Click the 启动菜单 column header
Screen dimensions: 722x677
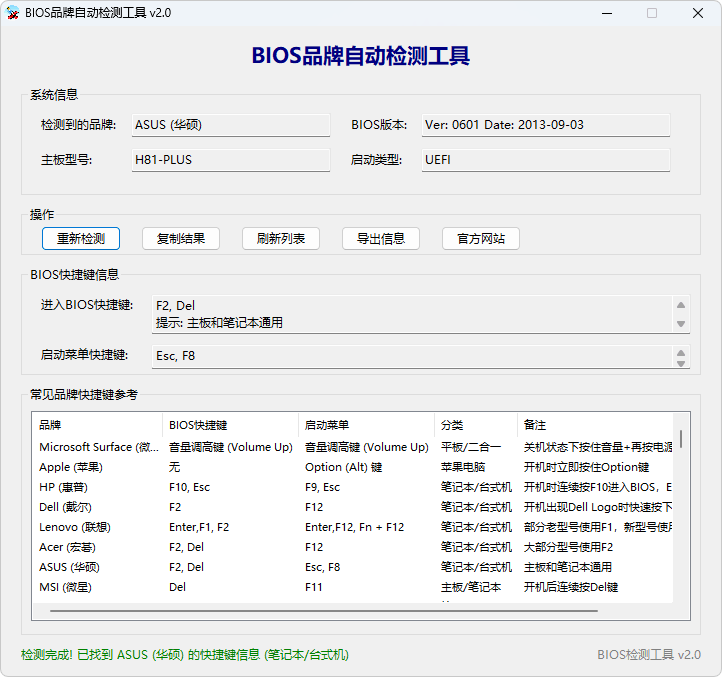(x=366, y=425)
